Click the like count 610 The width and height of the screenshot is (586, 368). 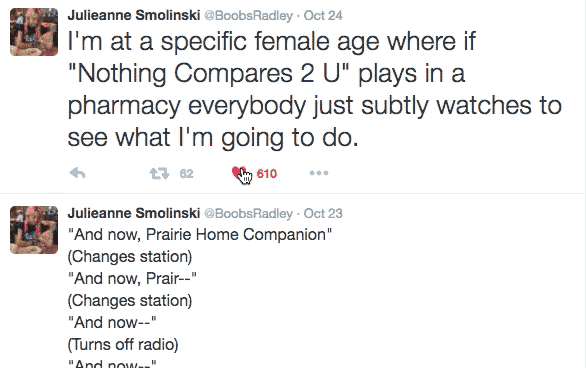click(x=266, y=174)
